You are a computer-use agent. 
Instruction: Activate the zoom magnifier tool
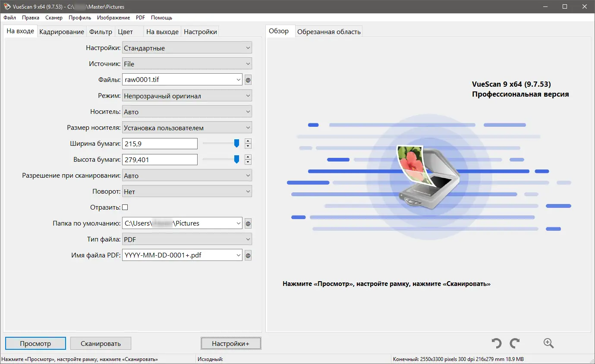[548, 343]
